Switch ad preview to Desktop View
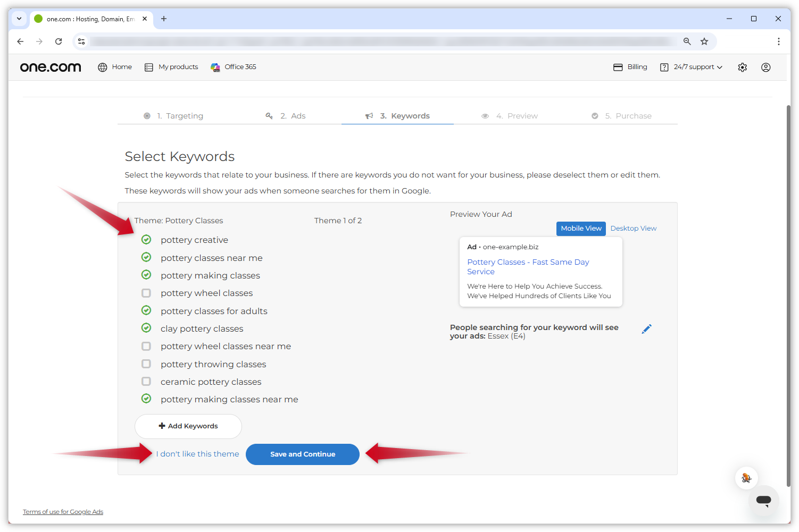Screen dimensions: 799x532 click(x=634, y=229)
